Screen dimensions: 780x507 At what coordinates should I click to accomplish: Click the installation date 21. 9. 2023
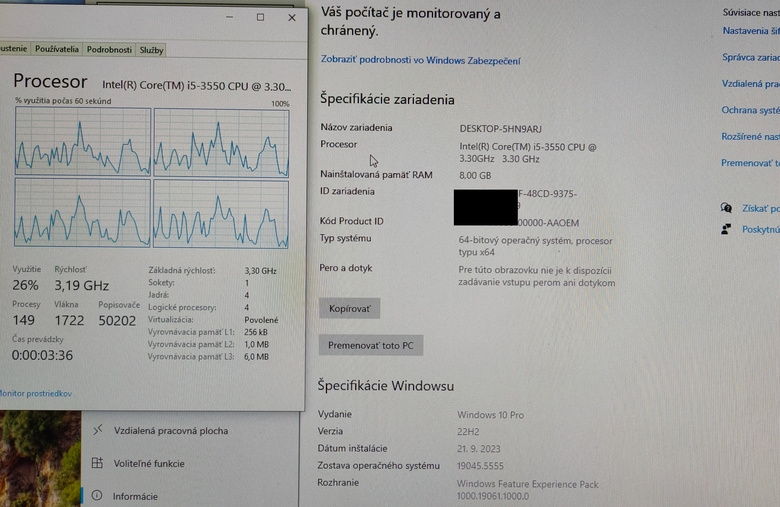(479, 449)
